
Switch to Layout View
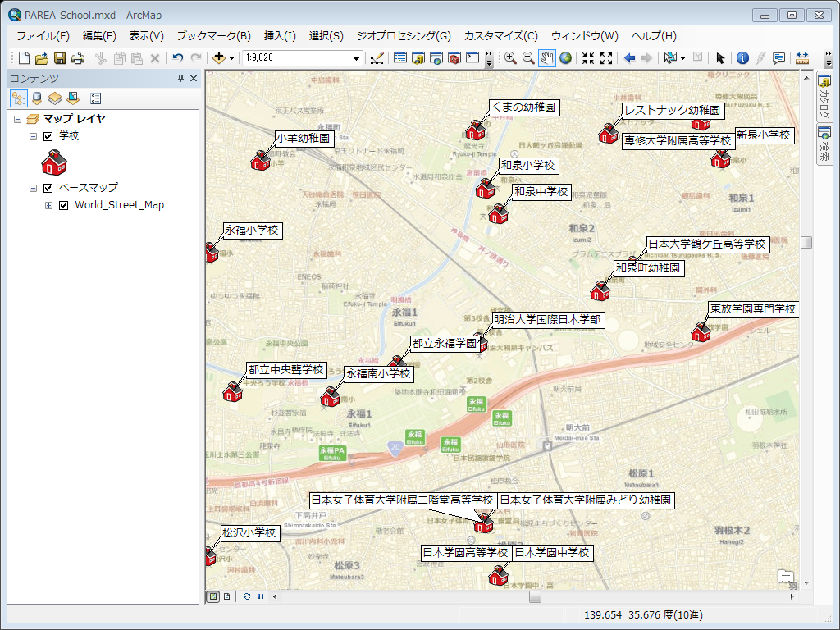227,596
